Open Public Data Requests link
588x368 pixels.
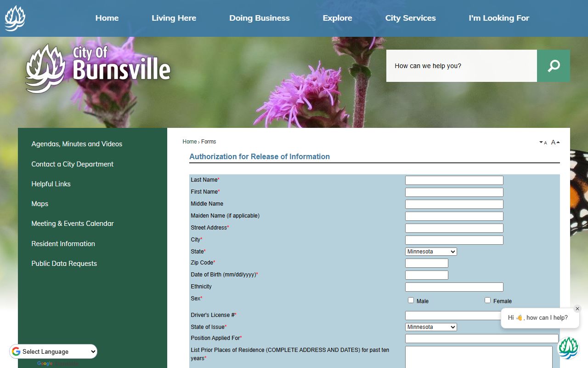[64, 264]
